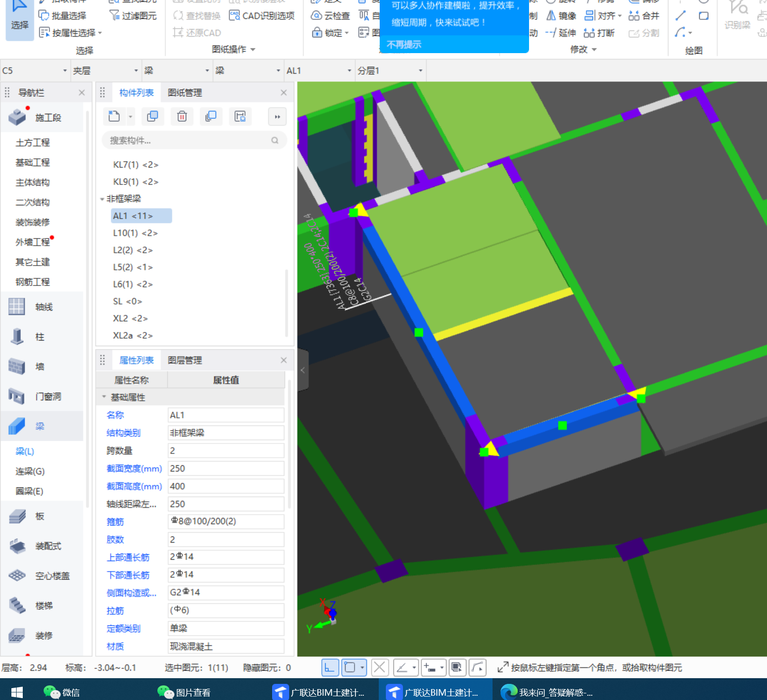This screenshot has height=700, width=767.
Task: Select KL7(1) <2> component
Action: 136,165
